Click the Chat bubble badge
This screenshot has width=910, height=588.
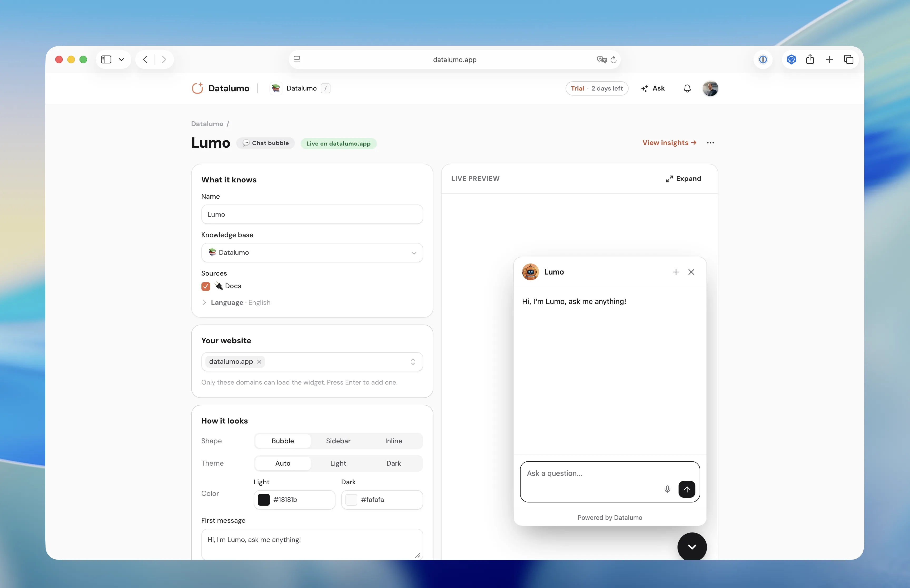click(x=265, y=143)
